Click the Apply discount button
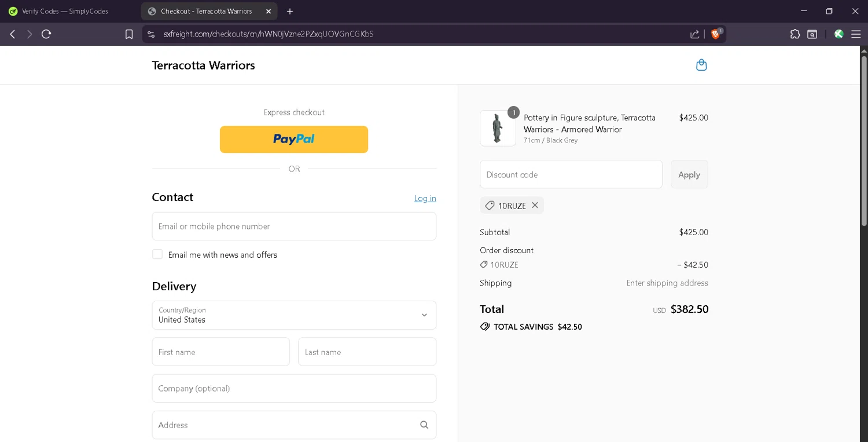The height and width of the screenshot is (442, 868). click(x=689, y=174)
